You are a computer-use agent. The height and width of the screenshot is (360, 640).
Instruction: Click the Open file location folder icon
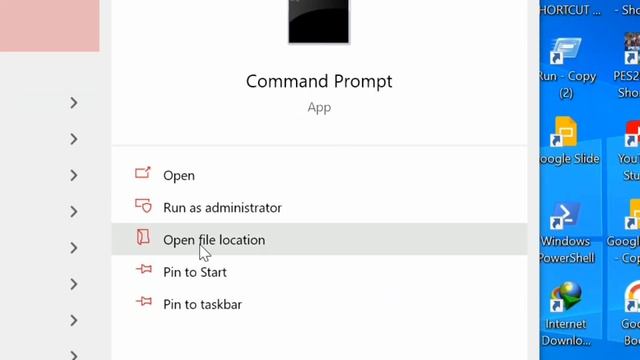(x=143, y=237)
